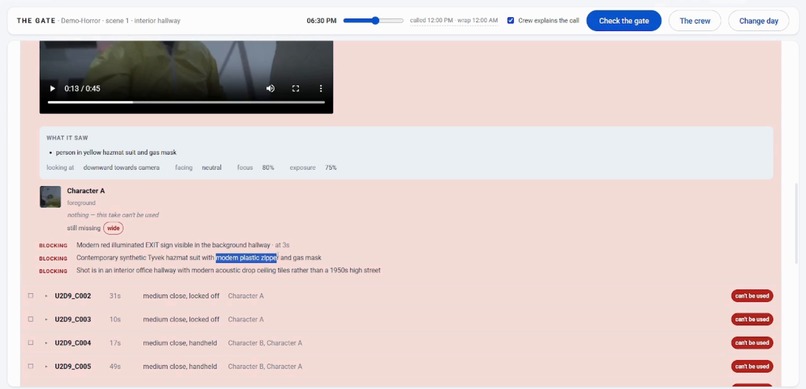Viewport: 806px width, 389px height.
Task: Click the downward towards camera value
Action: pos(121,168)
